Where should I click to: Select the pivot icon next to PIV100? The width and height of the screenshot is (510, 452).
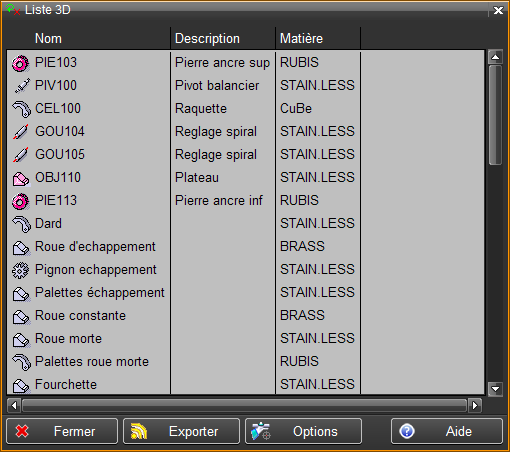pyautogui.click(x=22, y=86)
